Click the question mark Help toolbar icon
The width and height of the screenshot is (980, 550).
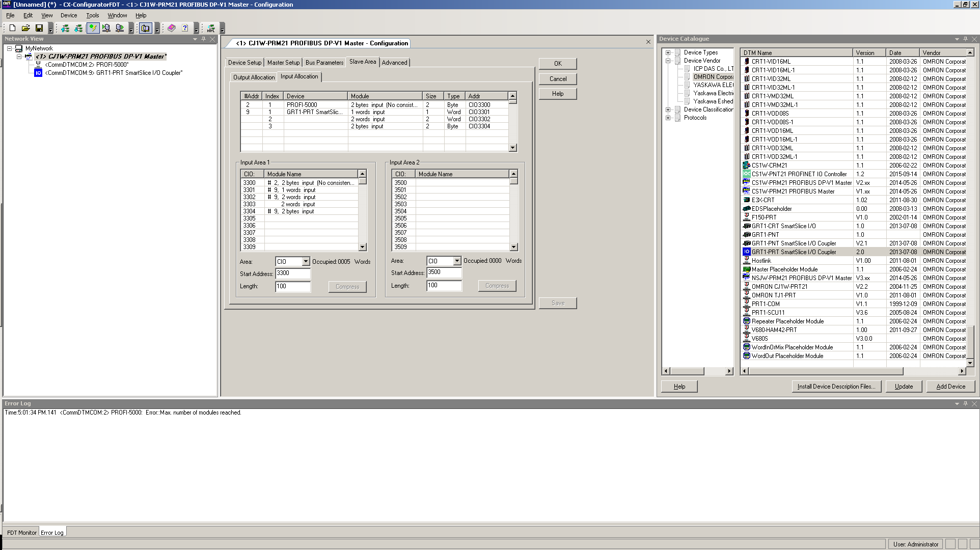185,28
